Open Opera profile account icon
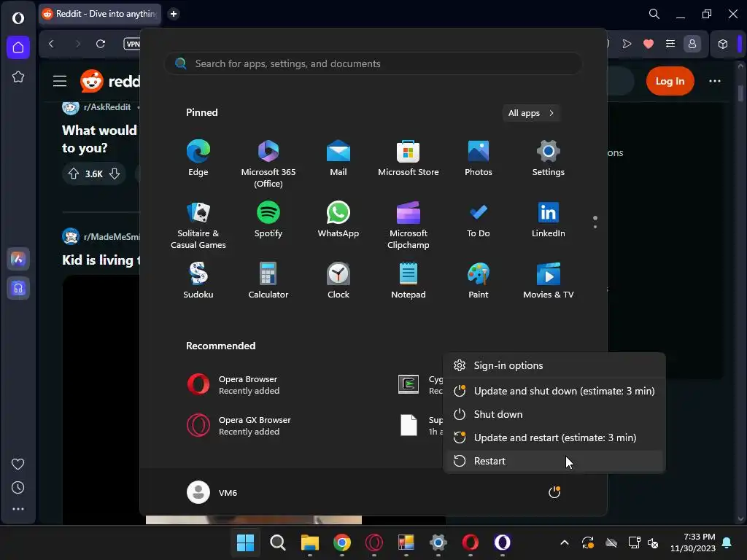747x560 pixels. click(x=692, y=44)
